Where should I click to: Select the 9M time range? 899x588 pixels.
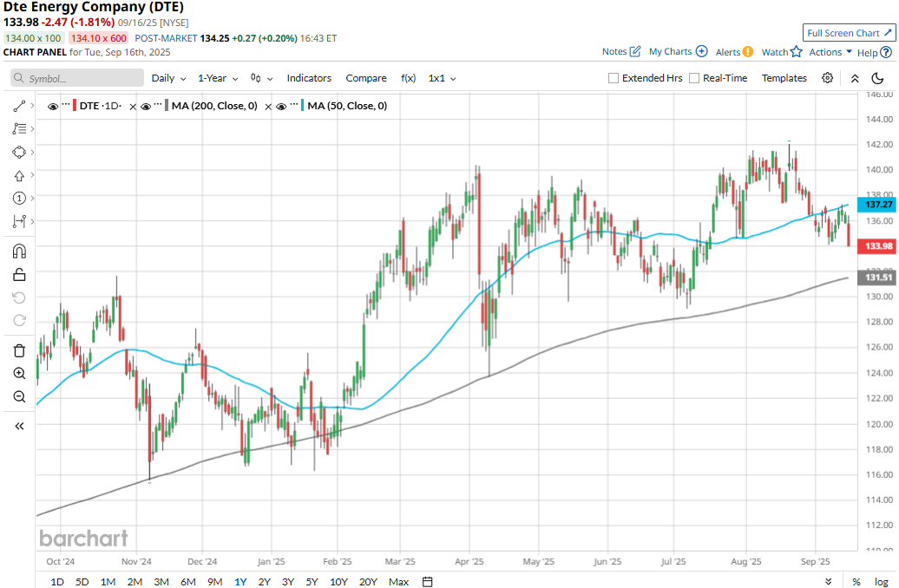point(214,582)
